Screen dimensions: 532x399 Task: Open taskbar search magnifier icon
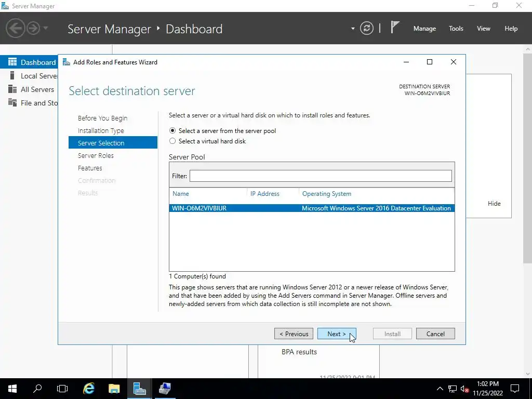click(x=37, y=388)
